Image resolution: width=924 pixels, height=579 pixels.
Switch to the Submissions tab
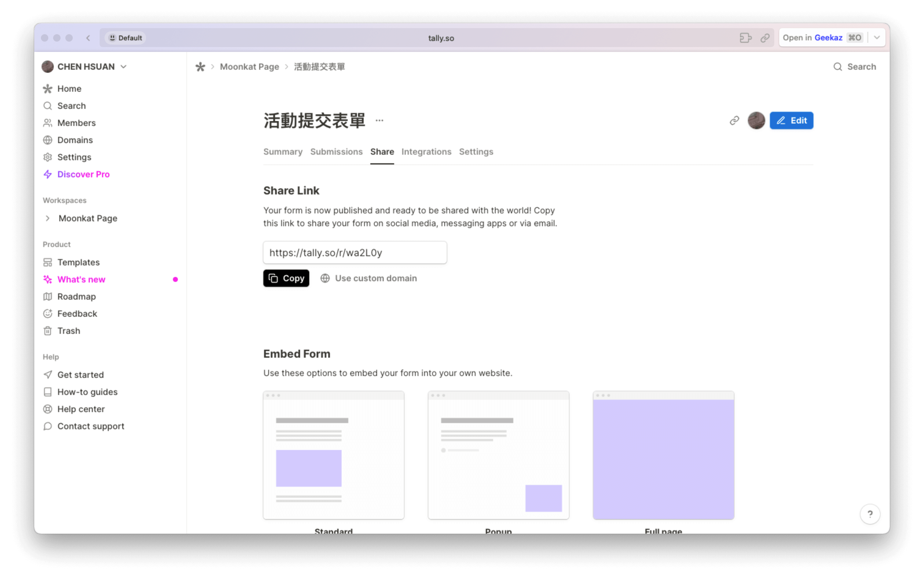336,152
